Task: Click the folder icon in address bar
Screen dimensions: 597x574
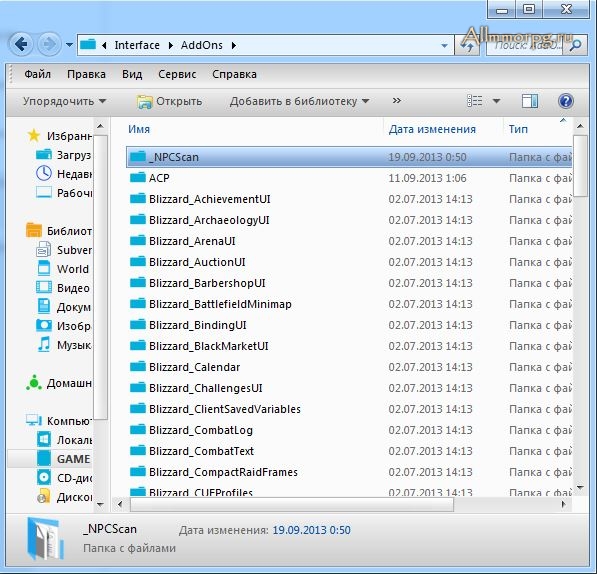Action: 88,44
